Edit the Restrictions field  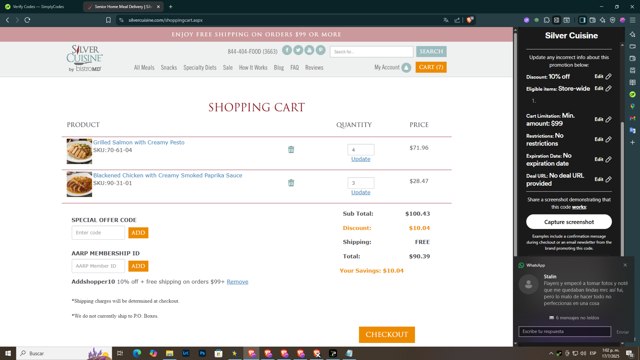(603, 139)
